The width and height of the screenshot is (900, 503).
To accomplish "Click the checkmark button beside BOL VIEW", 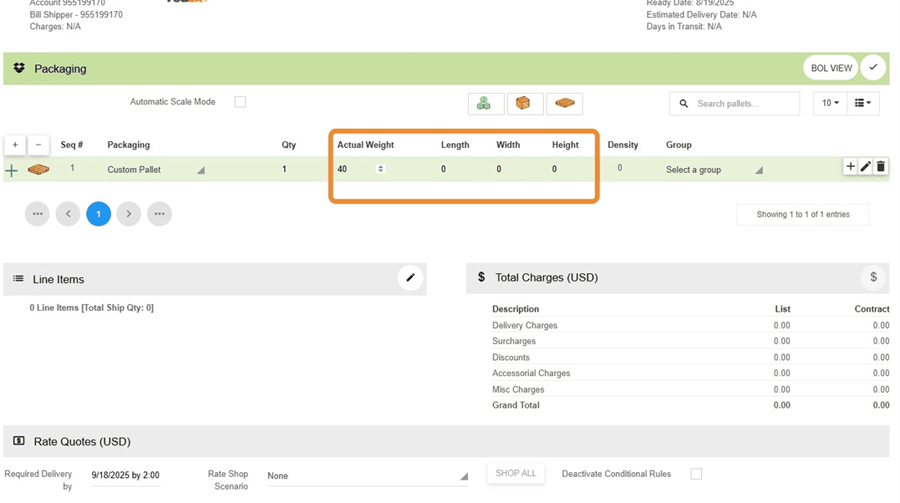I will pos(873,68).
